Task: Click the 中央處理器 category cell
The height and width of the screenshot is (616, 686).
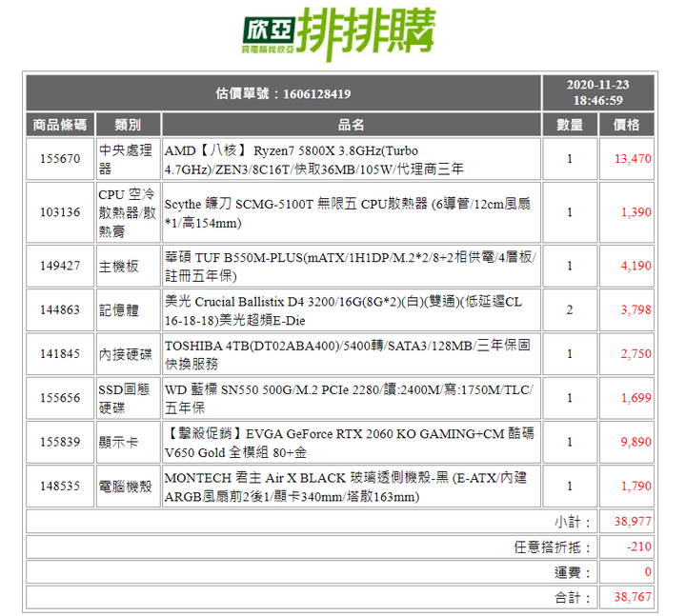Action: [128, 159]
